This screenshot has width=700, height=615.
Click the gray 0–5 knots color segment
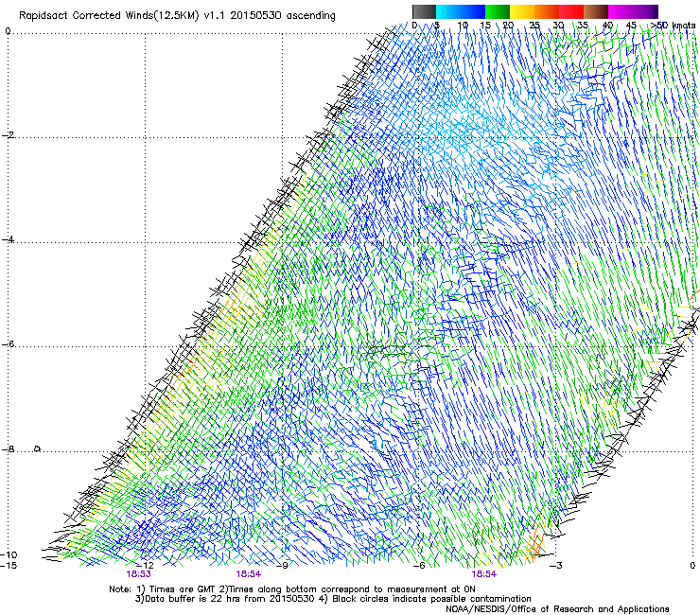[x=424, y=11]
